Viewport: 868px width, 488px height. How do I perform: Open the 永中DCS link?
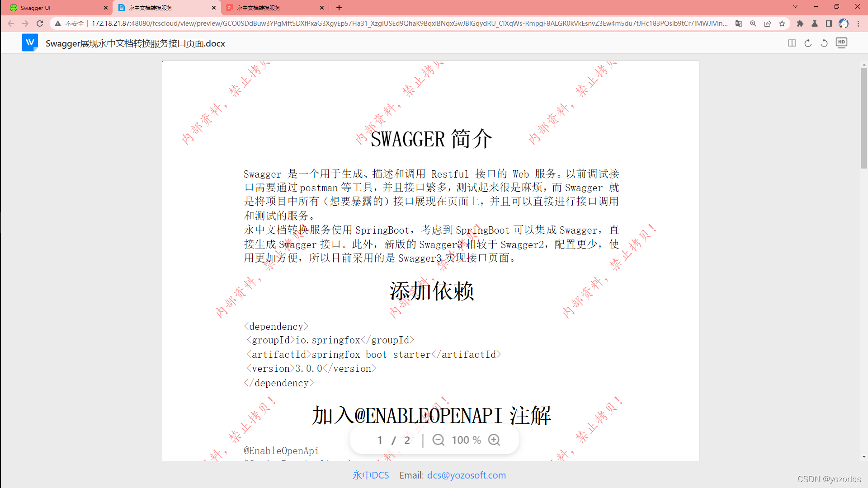coord(371,475)
